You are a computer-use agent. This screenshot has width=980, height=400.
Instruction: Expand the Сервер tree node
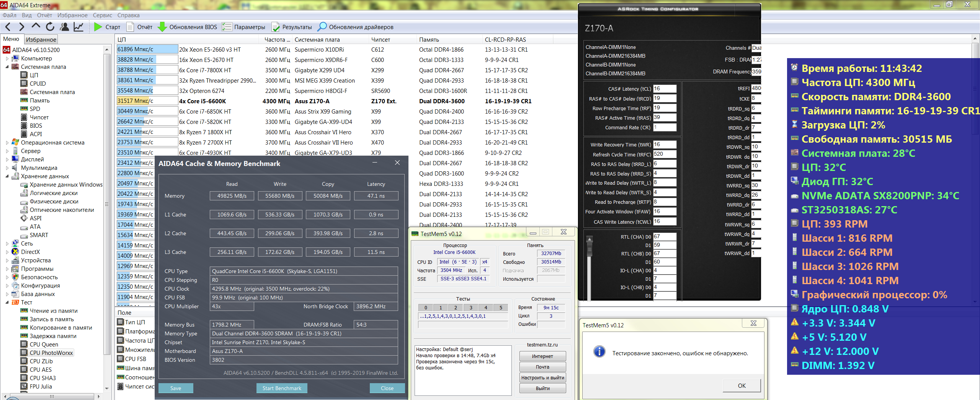coord(7,151)
